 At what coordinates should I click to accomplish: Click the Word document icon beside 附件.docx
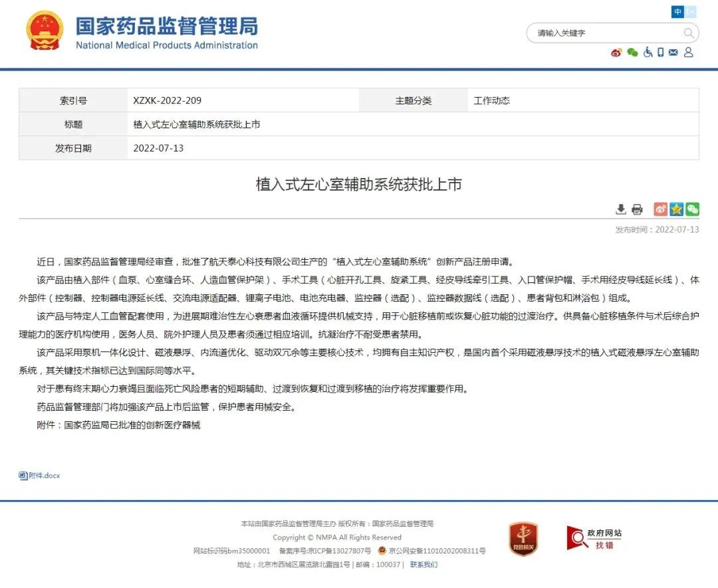pos(23,476)
